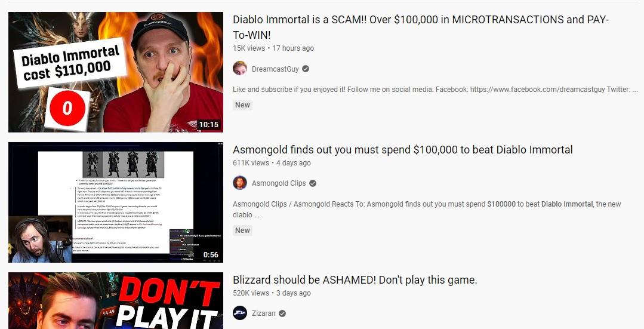
Task: Visit the DreamcastGuy channel name link
Action: [x=275, y=69]
